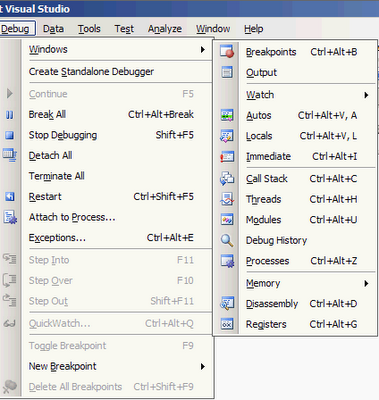Click the Step Out icon
Viewport: 379px width, 400px height.
(x=10, y=300)
